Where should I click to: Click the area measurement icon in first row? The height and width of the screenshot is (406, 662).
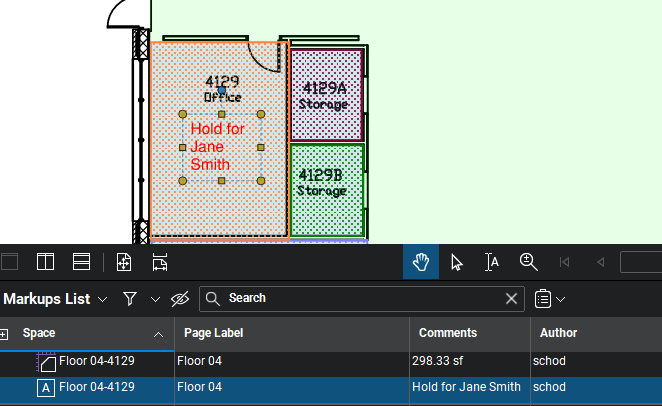point(46,362)
